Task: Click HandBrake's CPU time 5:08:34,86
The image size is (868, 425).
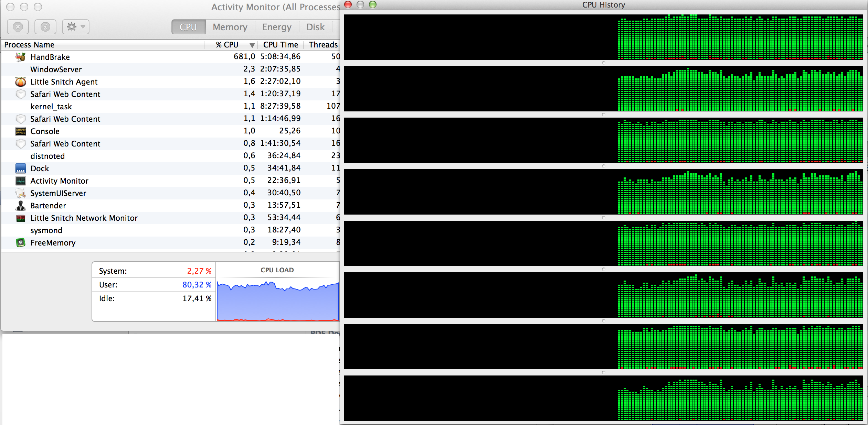Action: (x=280, y=56)
